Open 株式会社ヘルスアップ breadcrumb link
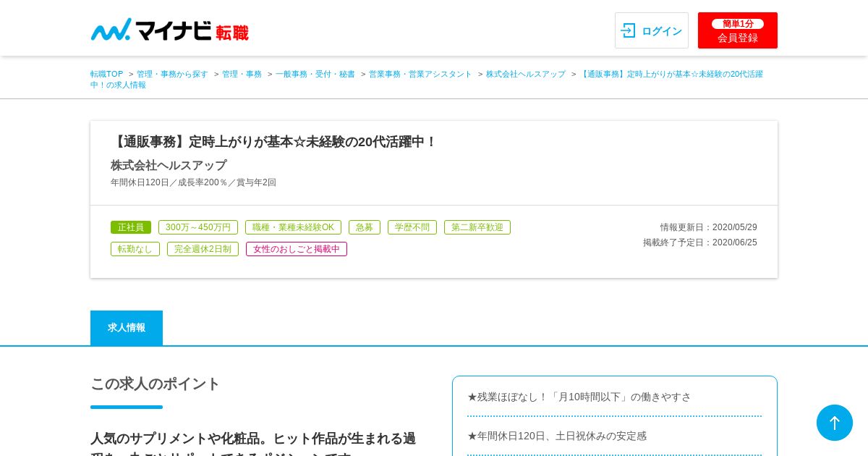The image size is (868, 456). coord(526,74)
